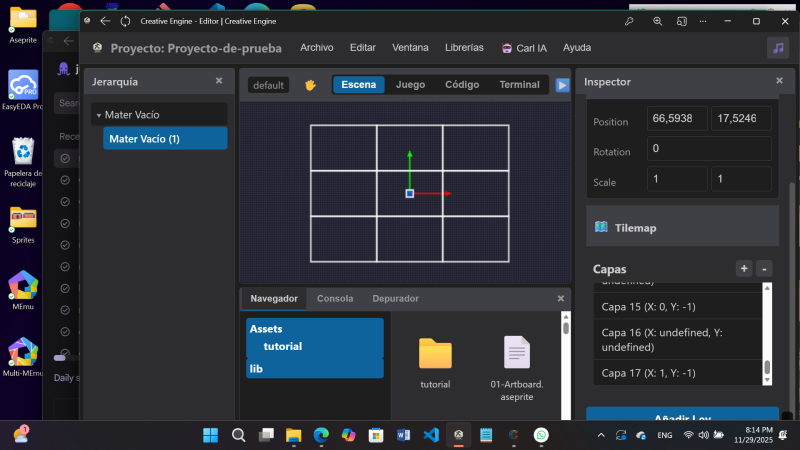Open the Carl IA menu
The width and height of the screenshot is (800, 450).
pyautogui.click(x=524, y=47)
